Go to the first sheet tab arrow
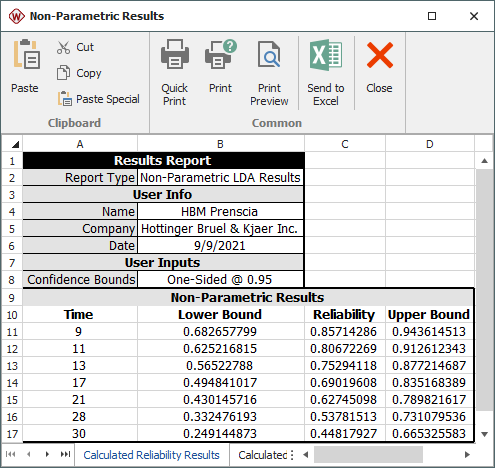This screenshot has height=468, width=495. point(10,454)
